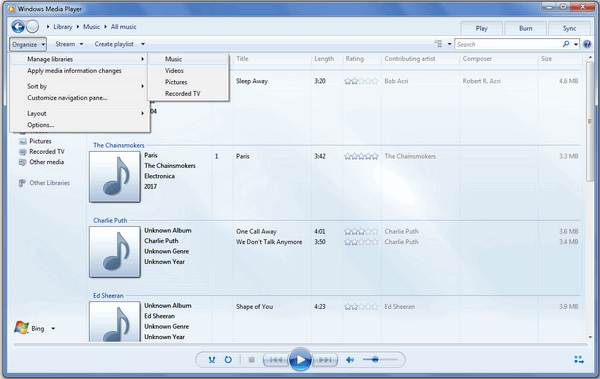Rate Sleep Away using its stars
600x379 pixels.
pyautogui.click(x=361, y=81)
